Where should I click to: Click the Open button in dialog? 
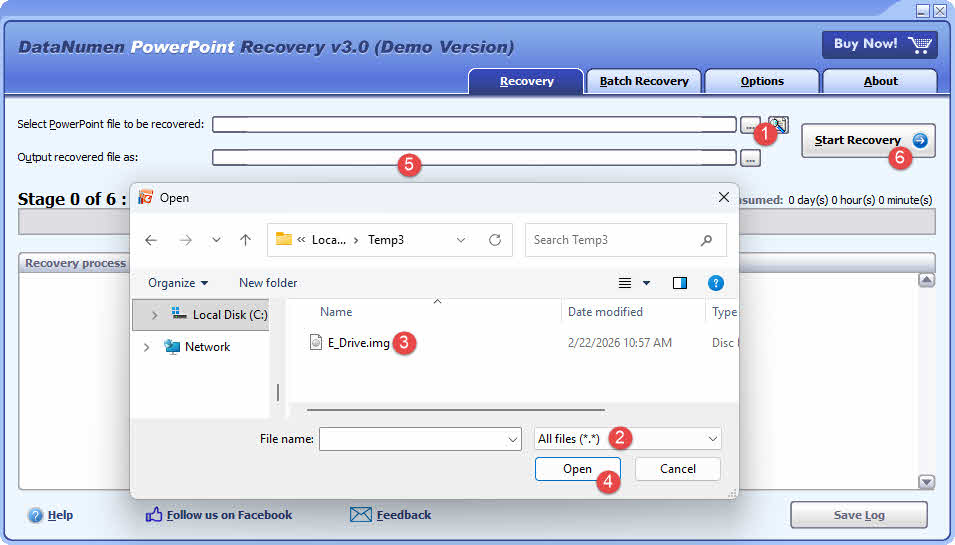coord(577,469)
